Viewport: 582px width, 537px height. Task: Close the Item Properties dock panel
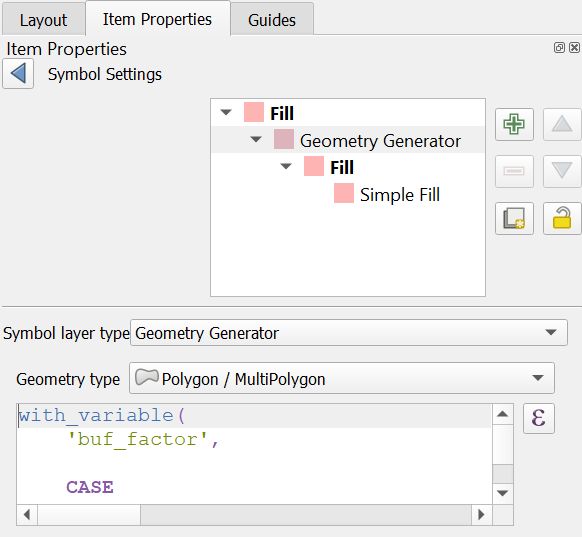[574, 48]
